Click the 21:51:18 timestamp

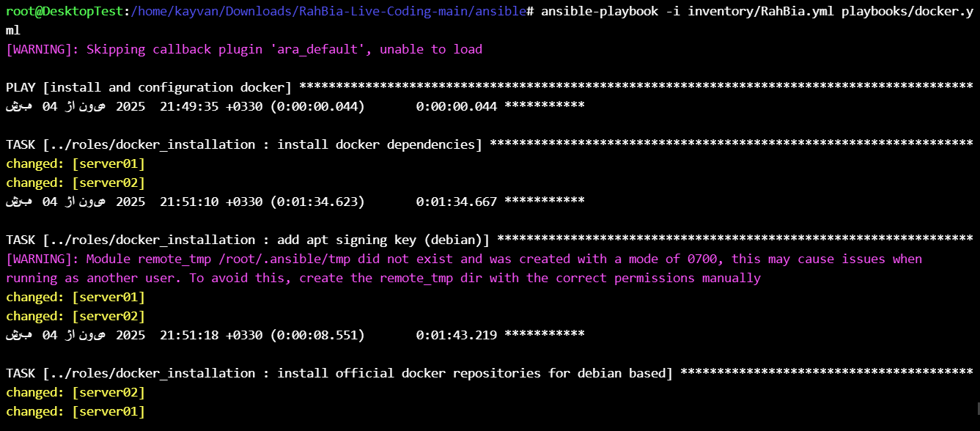click(189, 335)
